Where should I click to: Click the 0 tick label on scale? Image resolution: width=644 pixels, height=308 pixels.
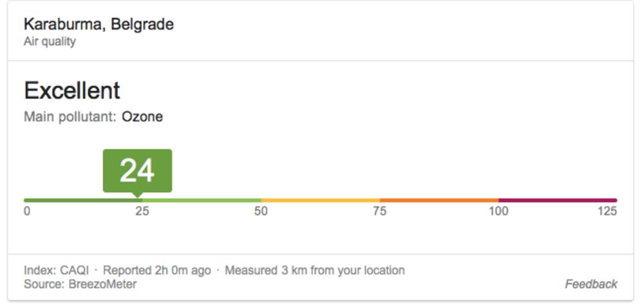[x=27, y=212]
